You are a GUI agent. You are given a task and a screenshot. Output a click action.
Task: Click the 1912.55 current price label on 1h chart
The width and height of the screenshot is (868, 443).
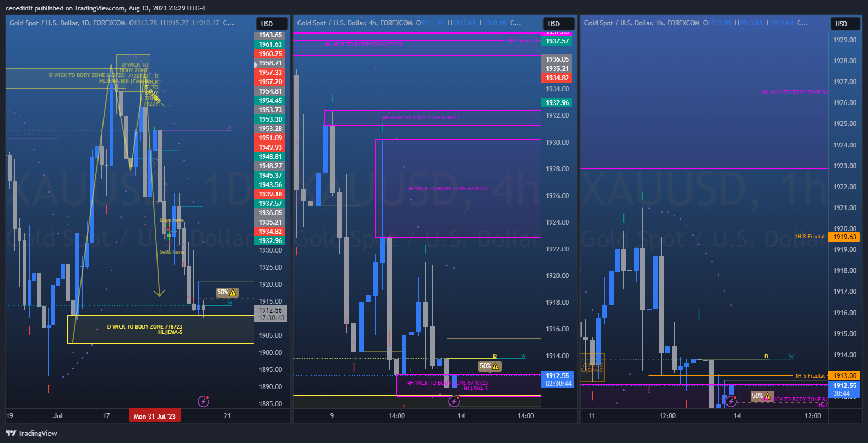845,389
